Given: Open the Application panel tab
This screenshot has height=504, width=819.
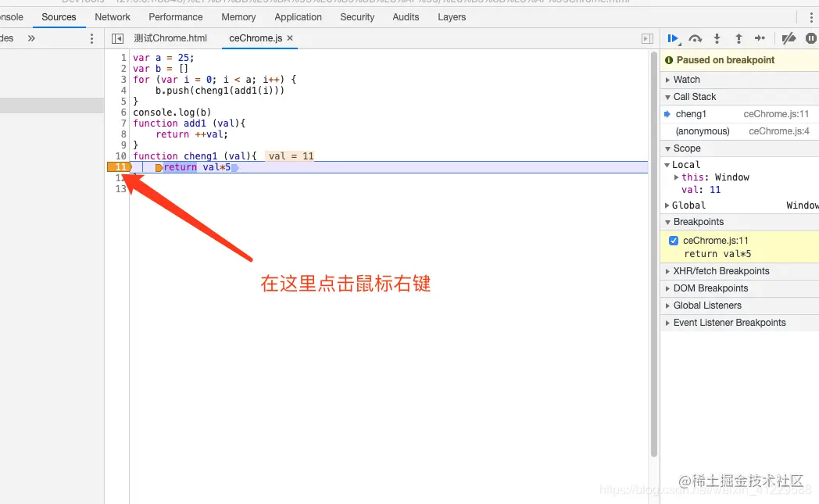Looking at the screenshot, I should tap(298, 17).
